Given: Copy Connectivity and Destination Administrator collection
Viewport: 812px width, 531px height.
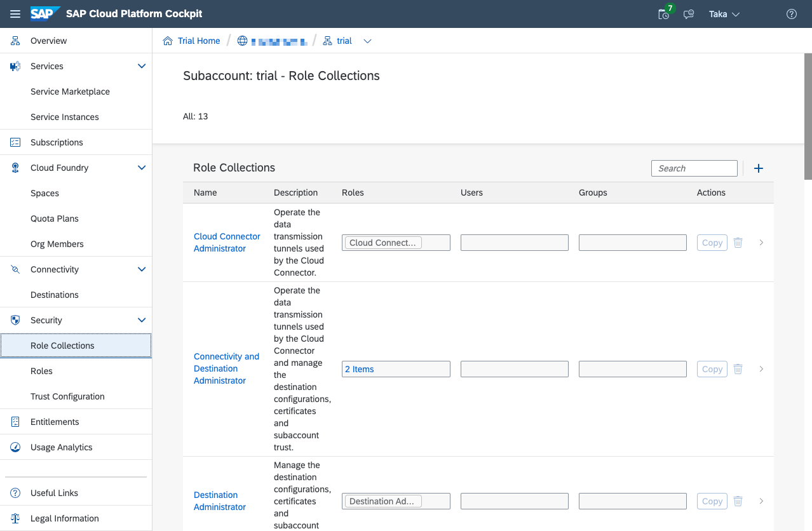Looking at the screenshot, I should coord(712,369).
